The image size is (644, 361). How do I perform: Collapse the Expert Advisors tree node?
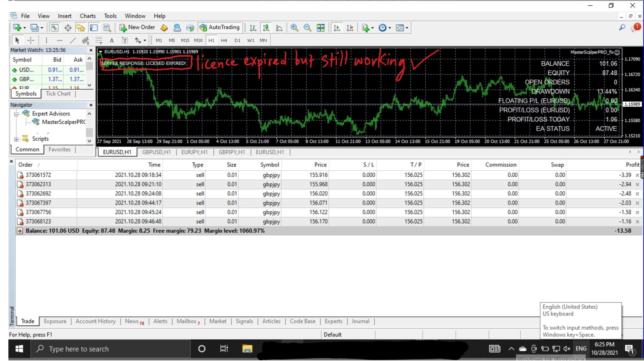(16, 114)
